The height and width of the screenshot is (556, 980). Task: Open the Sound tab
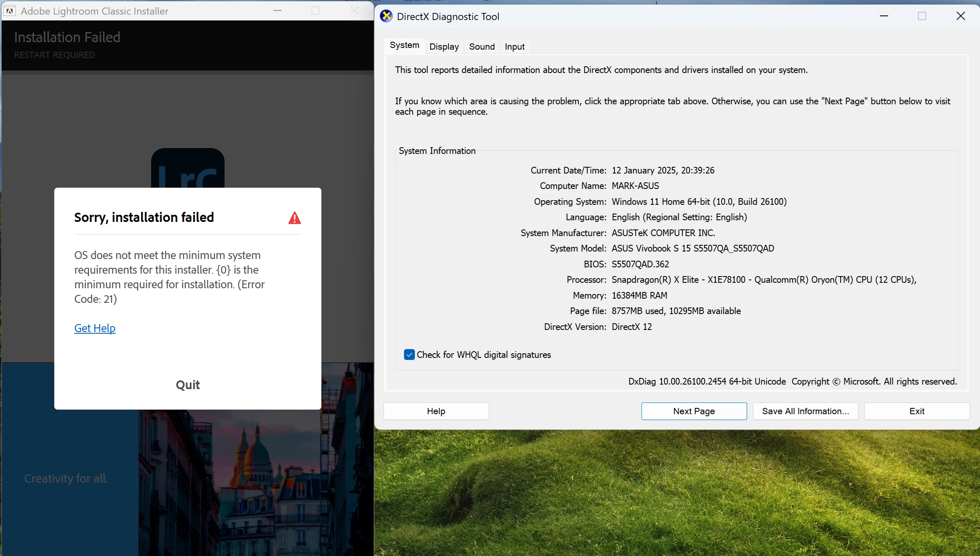pos(482,47)
